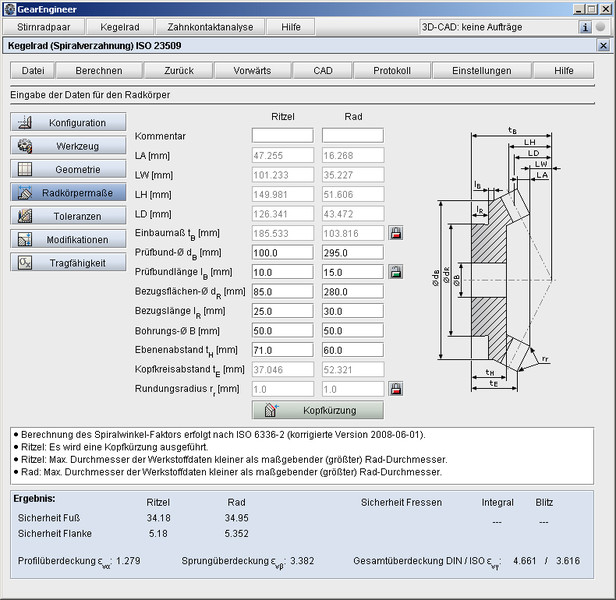
Task: Toggle the green lock beside Prüfbundlänge
Action: pyautogui.click(x=396, y=271)
